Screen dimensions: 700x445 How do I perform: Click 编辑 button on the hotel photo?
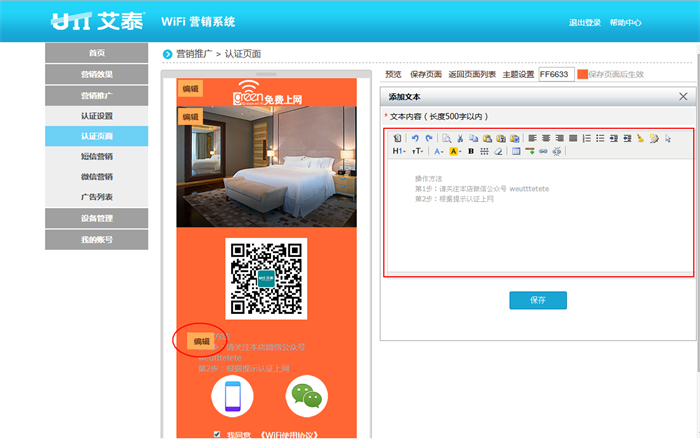(x=191, y=117)
